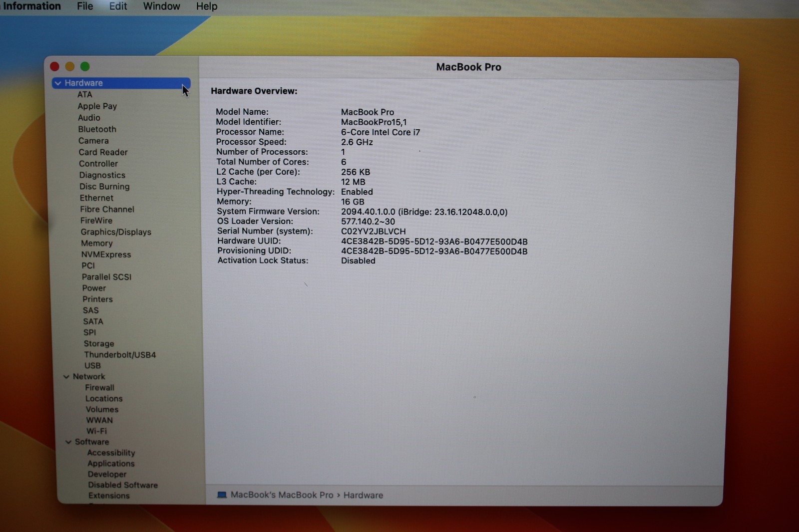799x532 pixels.
Task: Select the Network category label
Action: (89, 377)
